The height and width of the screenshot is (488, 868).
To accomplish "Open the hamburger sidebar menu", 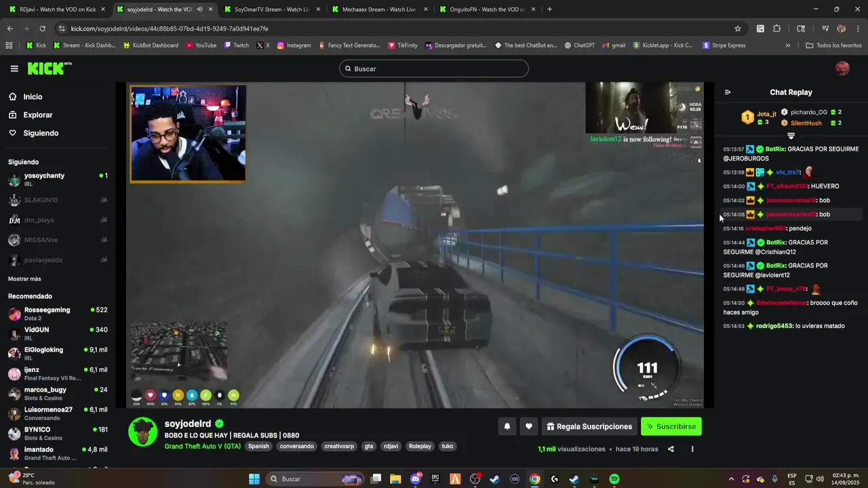I will [14, 68].
